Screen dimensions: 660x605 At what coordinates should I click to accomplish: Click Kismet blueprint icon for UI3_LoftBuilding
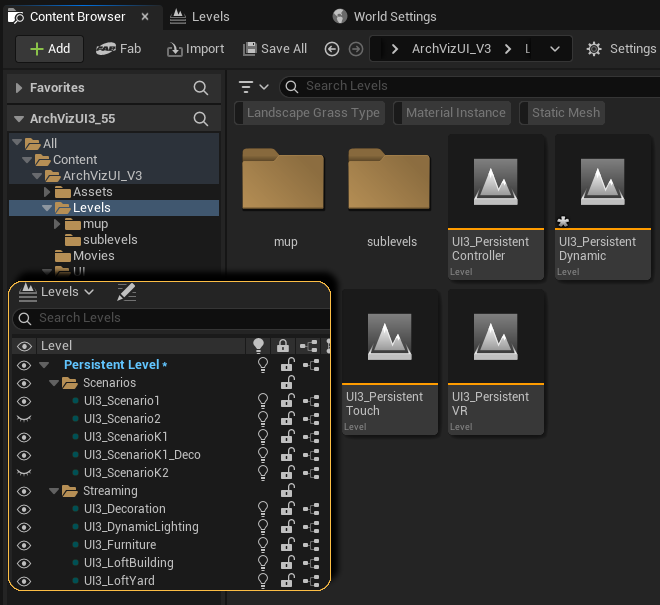coord(310,563)
